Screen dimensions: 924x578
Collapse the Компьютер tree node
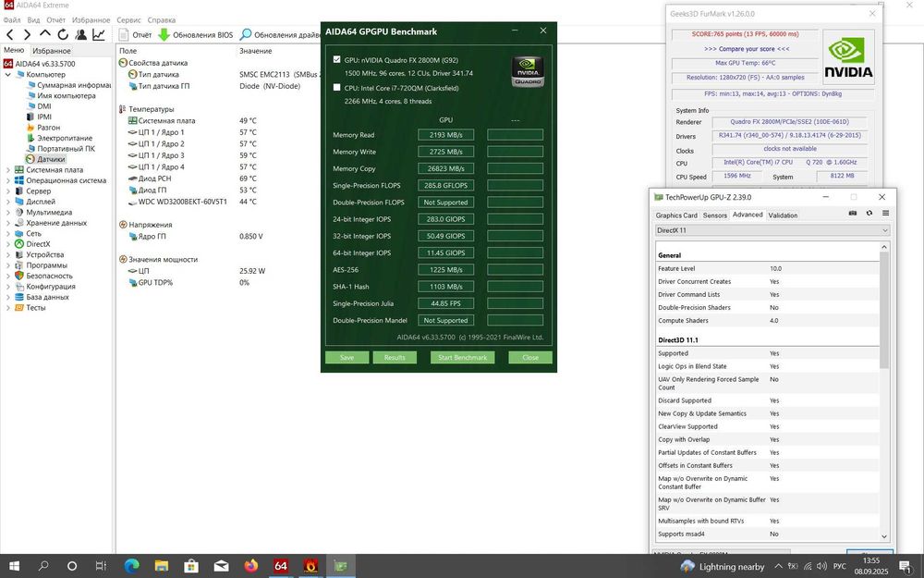pyautogui.click(x=7, y=75)
